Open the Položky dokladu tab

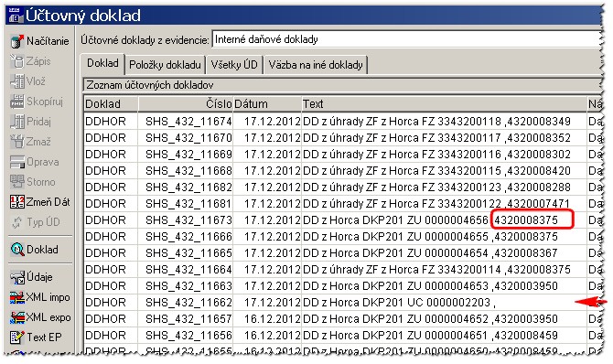pyautogui.click(x=165, y=65)
